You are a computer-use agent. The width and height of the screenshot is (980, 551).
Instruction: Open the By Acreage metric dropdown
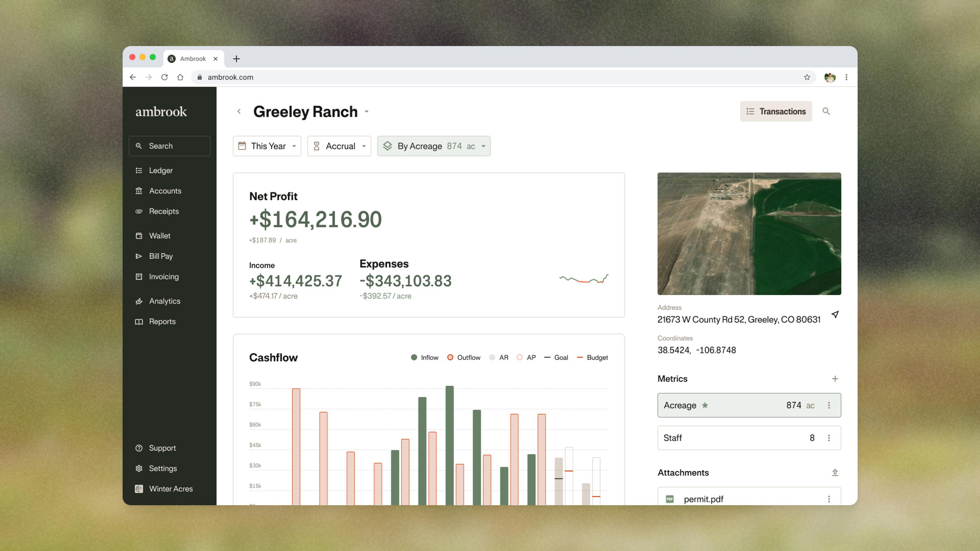click(x=433, y=146)
